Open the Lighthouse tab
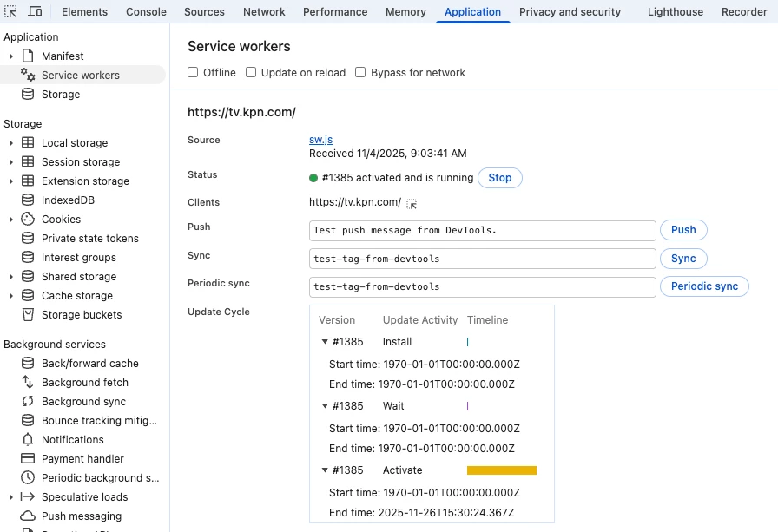This screenshot has width=778, height=532. [x=676, y=12]
